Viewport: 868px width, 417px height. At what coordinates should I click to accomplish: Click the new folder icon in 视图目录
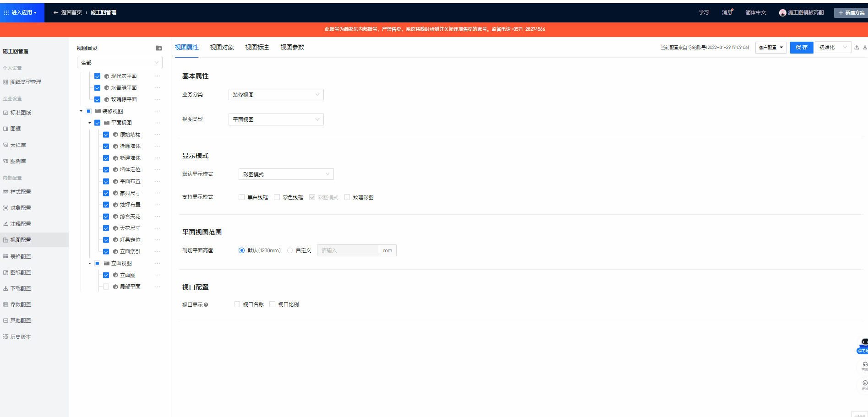click(x=159, y=48)
